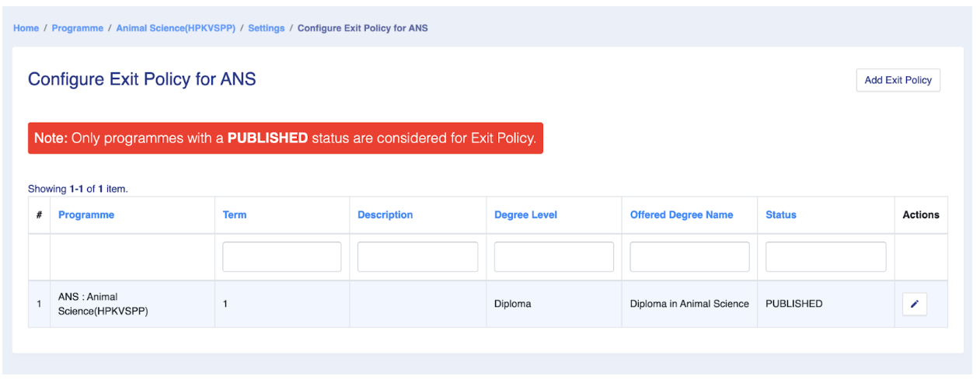Screen dimensions: 980x383
Task: Sort by Offered Degree Name header
Action: pos(682,215)
